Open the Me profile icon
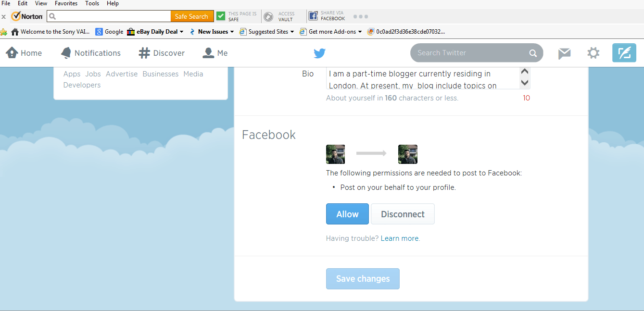This screenshot has height=311, width=644. pos(208,53)
